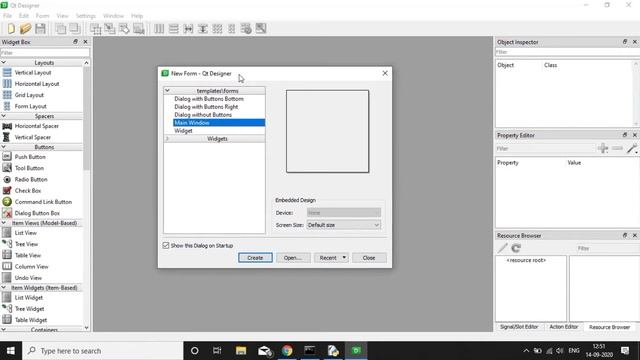Collapse the Item Widgets (Item-Based) category
640x360 pixels.
click(x=4, y=288)
